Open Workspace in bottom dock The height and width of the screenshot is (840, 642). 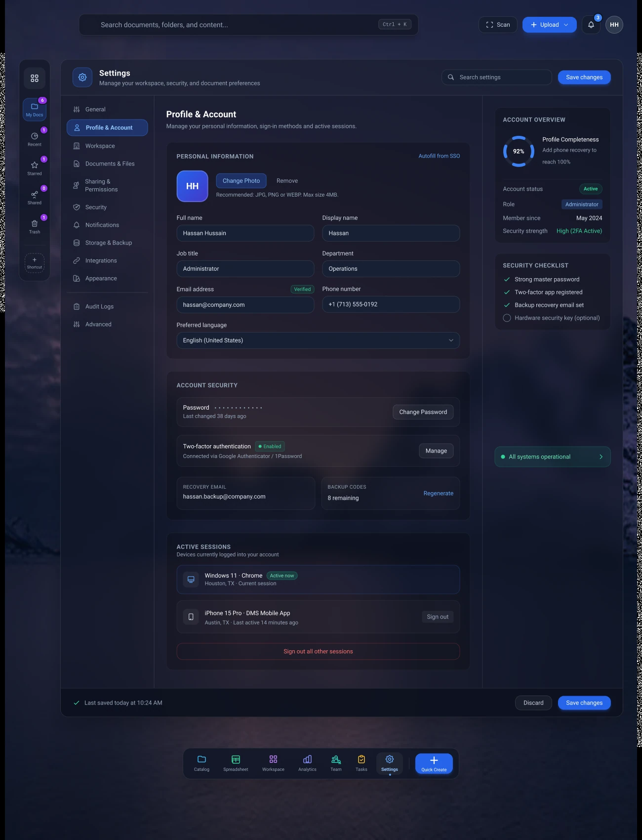point(273,763)
